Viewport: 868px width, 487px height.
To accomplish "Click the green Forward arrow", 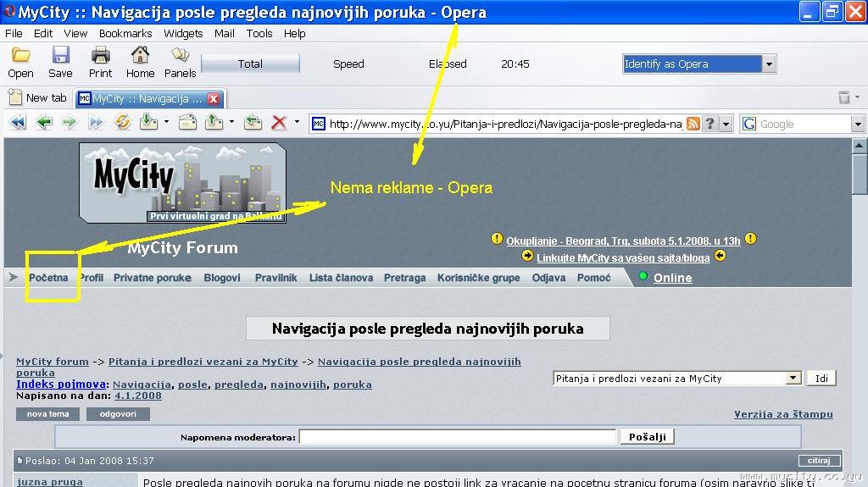I will coord(70,122).
